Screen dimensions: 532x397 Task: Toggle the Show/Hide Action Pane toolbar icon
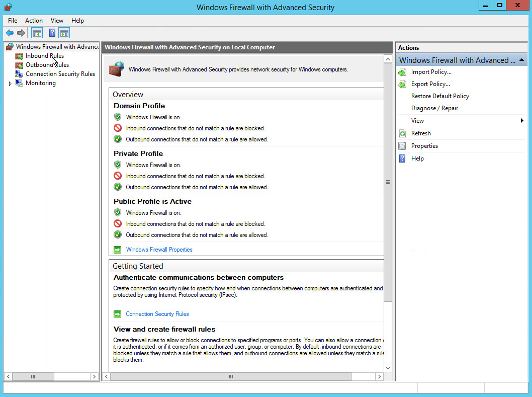(x=64, y=33)
